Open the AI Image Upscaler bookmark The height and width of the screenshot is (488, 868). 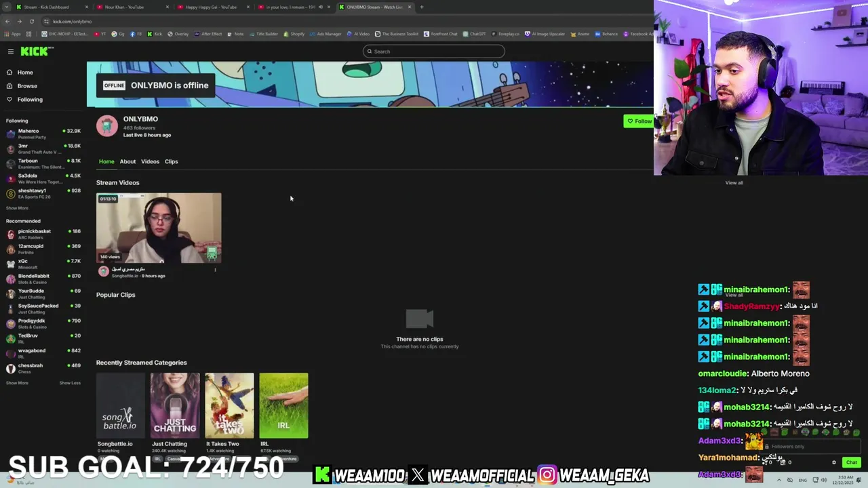click(546, 34)
